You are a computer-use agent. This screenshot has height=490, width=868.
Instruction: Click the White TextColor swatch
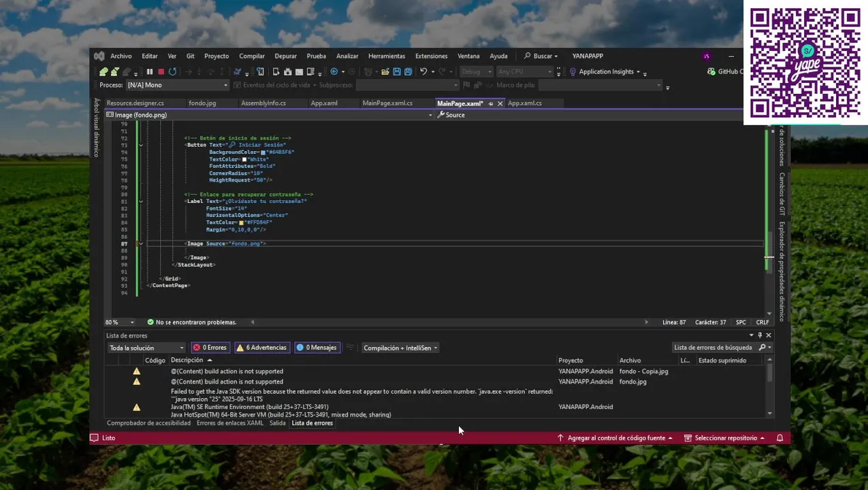pyautogui.click(x=244, y=159)
